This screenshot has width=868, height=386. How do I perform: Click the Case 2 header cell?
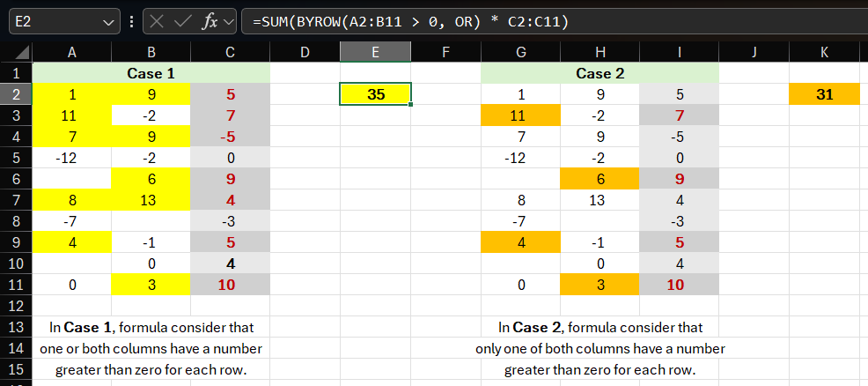[600, 73]
